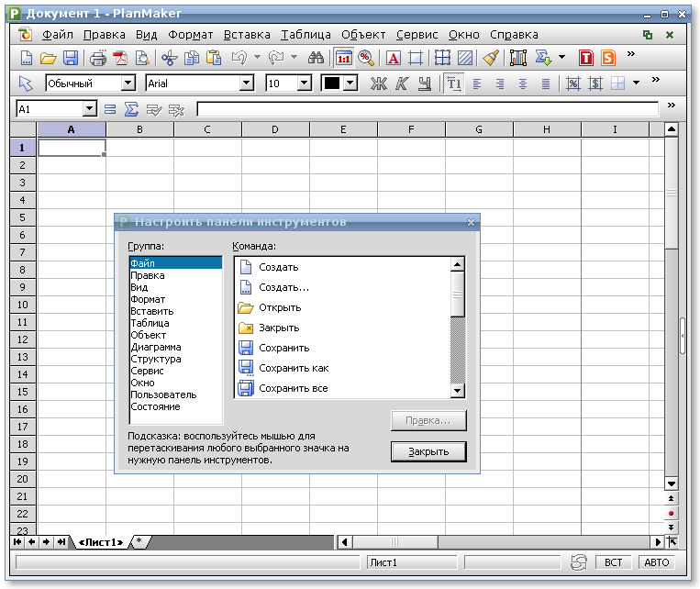The width and height of the screenshot is (700, 589).
Task: Click the horizontal sheet scrollbar thumb
Action: (x=394, y=542)
